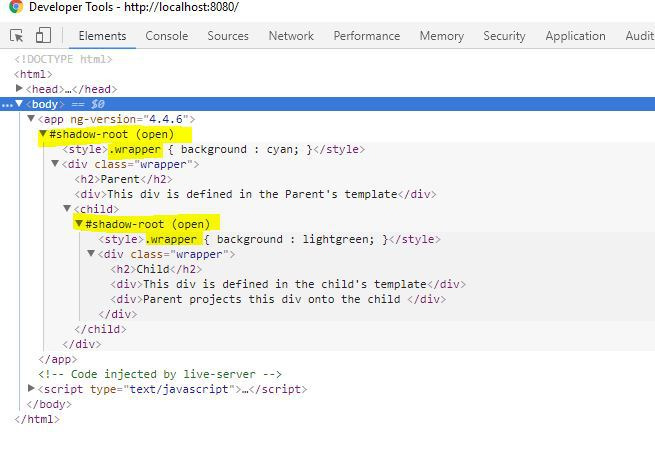Toggle the device toolbar icon
The height and width of the screenshot is (473, 655).
coord(43,35)
